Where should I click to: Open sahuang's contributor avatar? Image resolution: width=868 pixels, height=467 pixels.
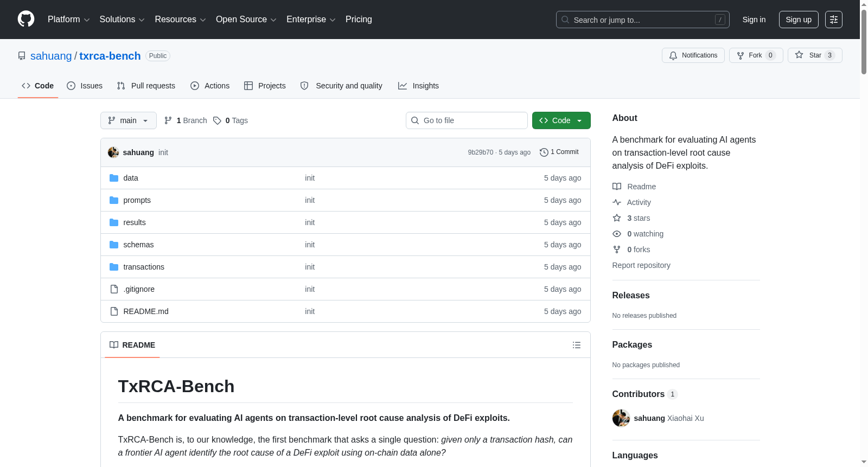621,418
